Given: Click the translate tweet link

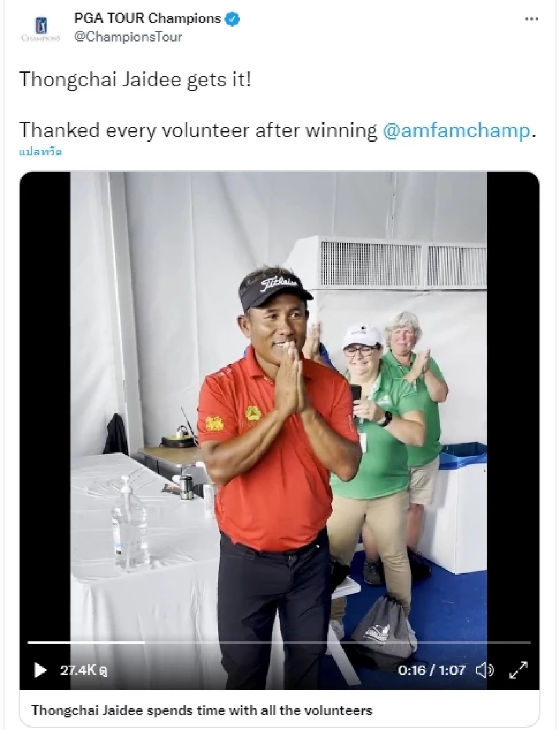Looking at the screenshot, I should 41,152.
